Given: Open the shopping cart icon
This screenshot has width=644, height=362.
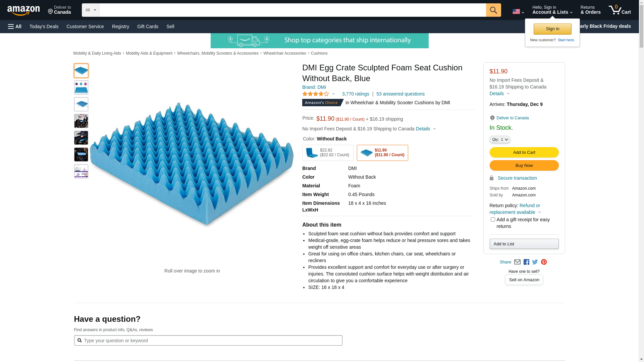Looking at the screenshot, I should (x=619, y=10).
